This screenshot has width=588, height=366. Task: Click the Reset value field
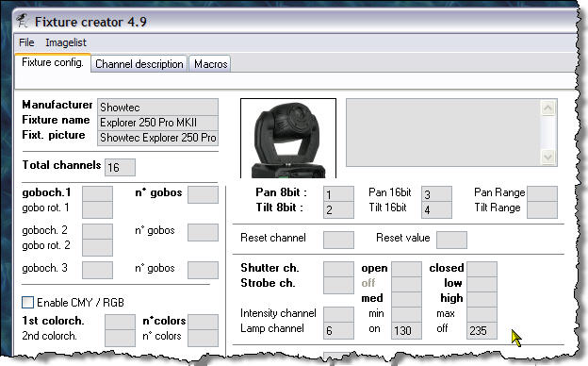click(452, 240)
